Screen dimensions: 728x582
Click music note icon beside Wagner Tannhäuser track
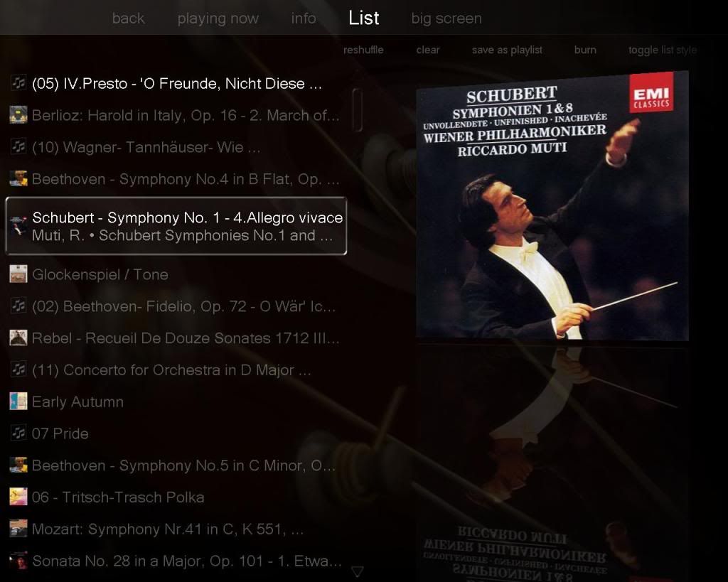coord(18,146)
